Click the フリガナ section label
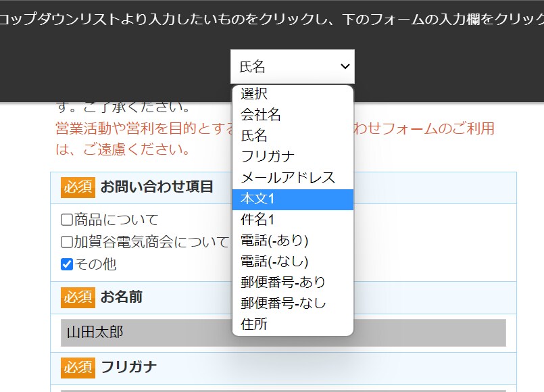The height and width of the screenshot is (392, 544). [x=129, y=368]
